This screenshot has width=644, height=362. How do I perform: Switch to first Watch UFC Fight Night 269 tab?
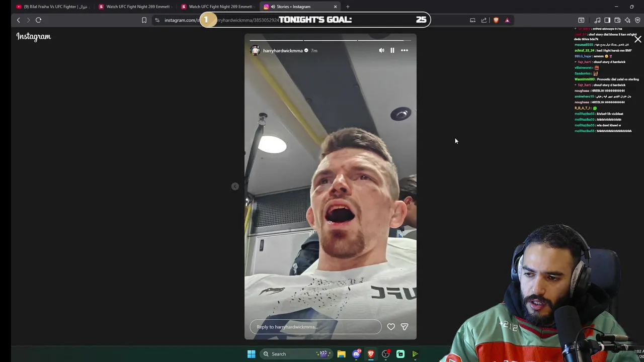click(135, 7)
